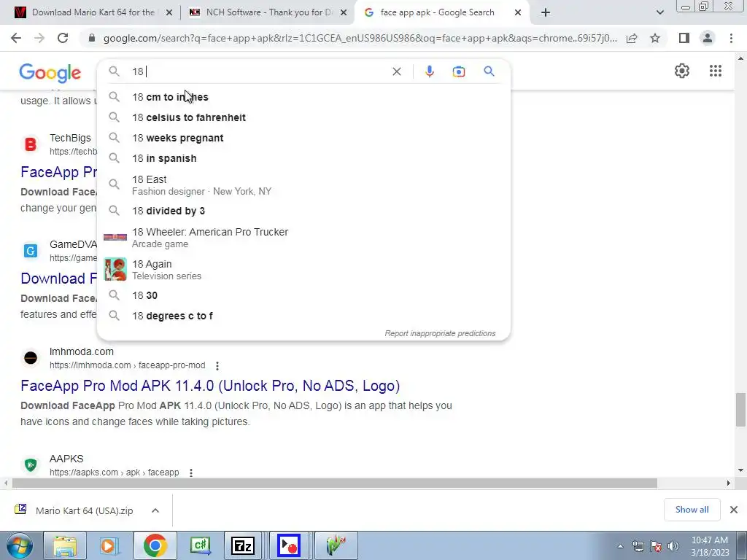Open a new browser tab
The image size is (747, 560).
pos(546,12)
